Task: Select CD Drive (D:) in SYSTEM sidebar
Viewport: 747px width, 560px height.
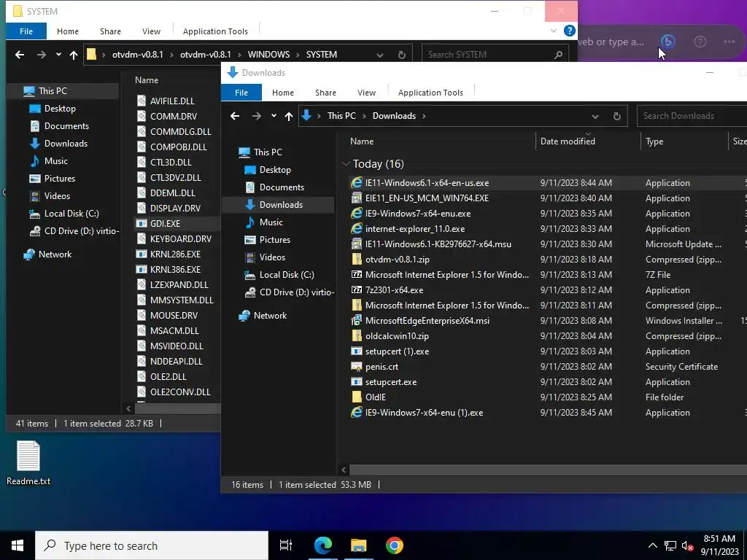Action: click(74, 231)
